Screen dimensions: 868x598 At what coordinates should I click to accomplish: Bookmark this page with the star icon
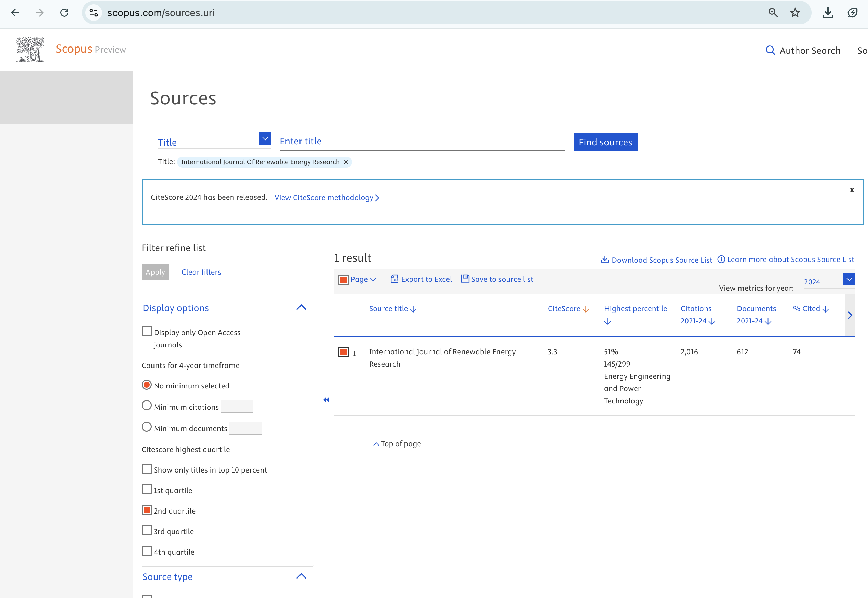[x=795, y=13]
